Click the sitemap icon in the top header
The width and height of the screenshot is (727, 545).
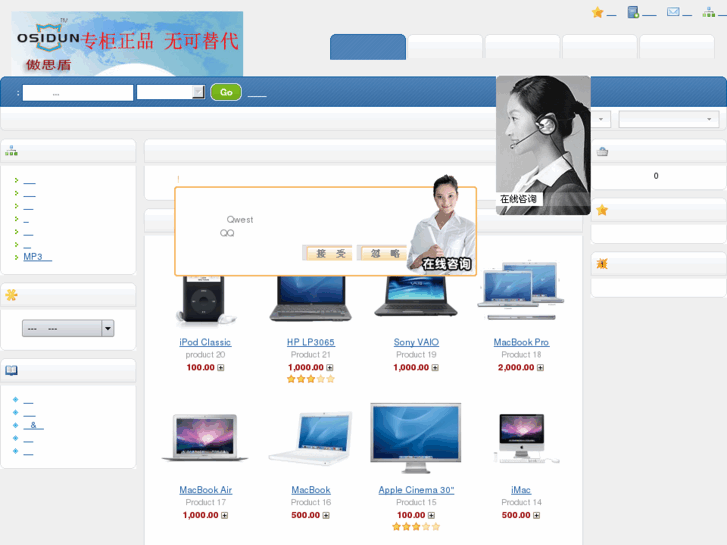click(708, 12)
